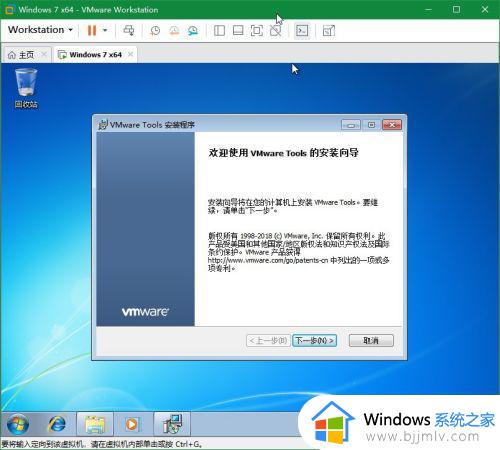
Task: Click the VMware Workstation title bar icon
Action: [x=10, y=10]
